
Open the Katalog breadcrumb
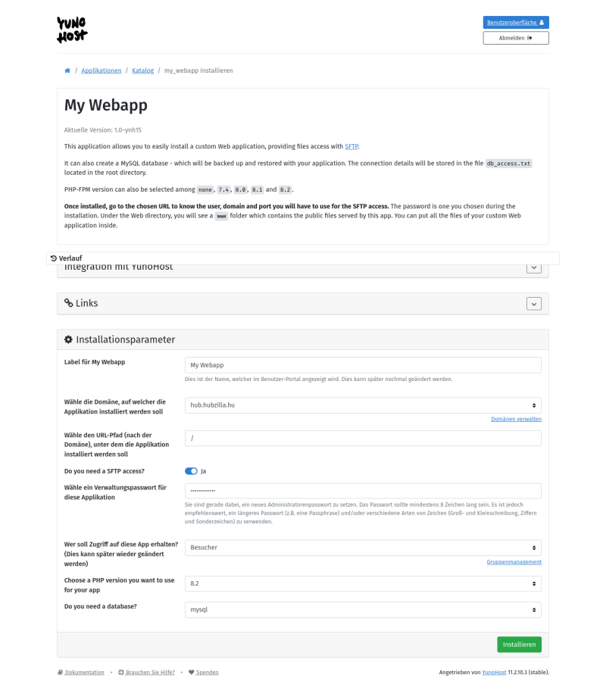142,70
